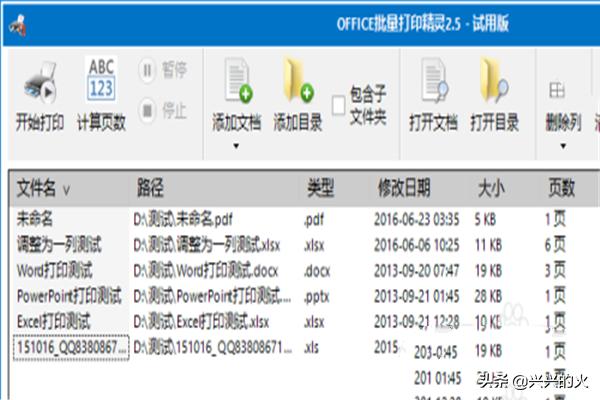Click the Stop (停止) button
The height and width of the screenshot is (400, 600).
162,111
